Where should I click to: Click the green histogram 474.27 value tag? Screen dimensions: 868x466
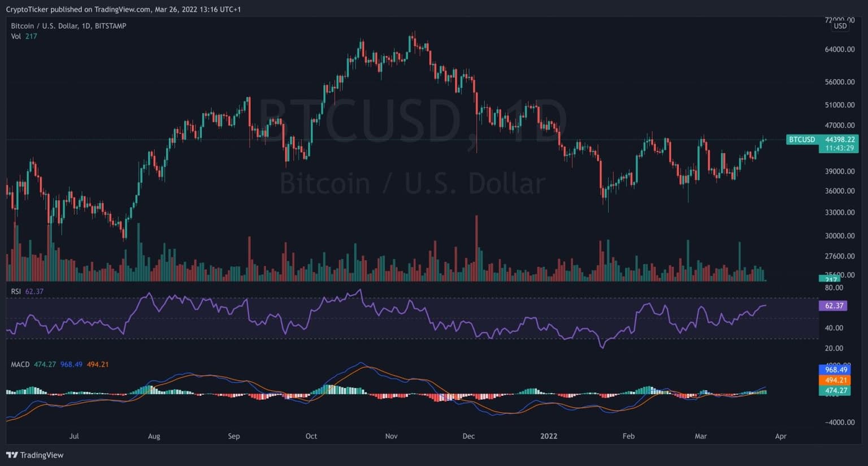pos(836,390)
